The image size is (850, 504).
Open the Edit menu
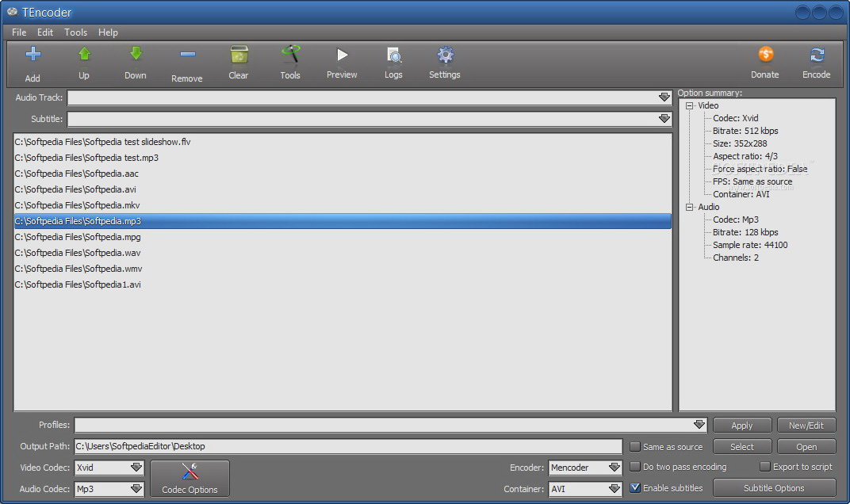coord(45,32)
